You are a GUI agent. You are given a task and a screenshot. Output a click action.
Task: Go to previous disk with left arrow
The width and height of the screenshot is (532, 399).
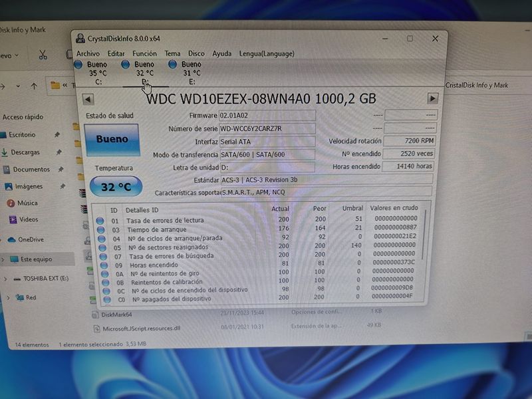tap(88, 99)
